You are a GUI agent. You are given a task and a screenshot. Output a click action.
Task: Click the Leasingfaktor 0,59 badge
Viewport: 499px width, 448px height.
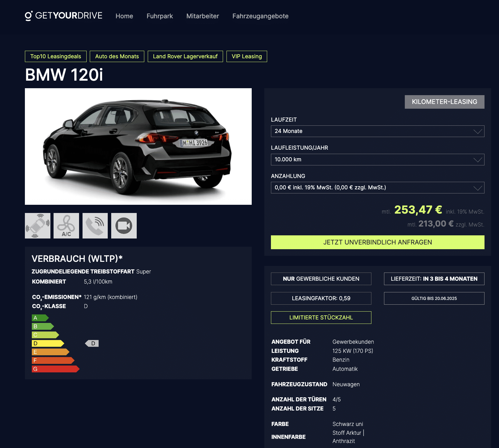coord(321,298)
